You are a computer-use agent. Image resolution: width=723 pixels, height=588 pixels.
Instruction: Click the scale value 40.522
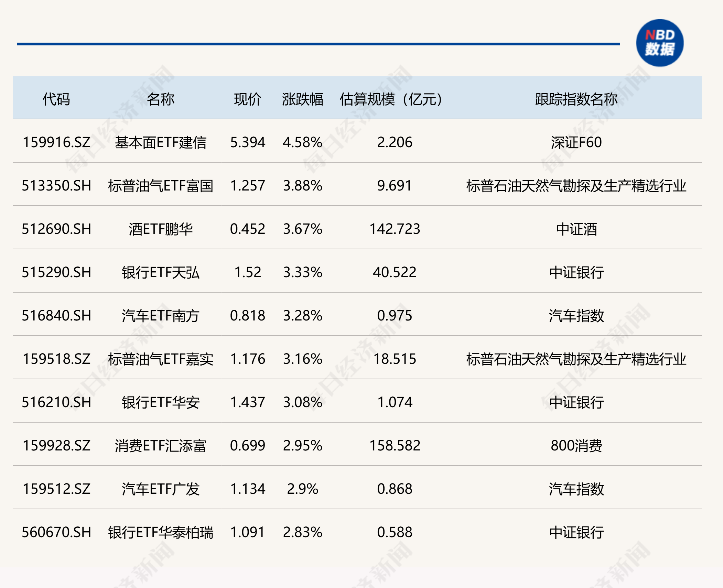tap(395, 272)
